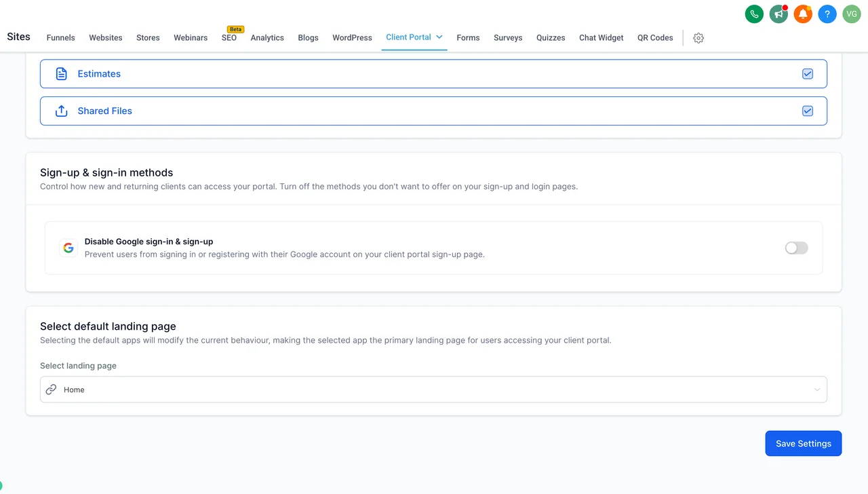The height and width of the screenshot is (494, 868).
Task: Switch to the QR Codes tab
Action: tap(655, 38)
